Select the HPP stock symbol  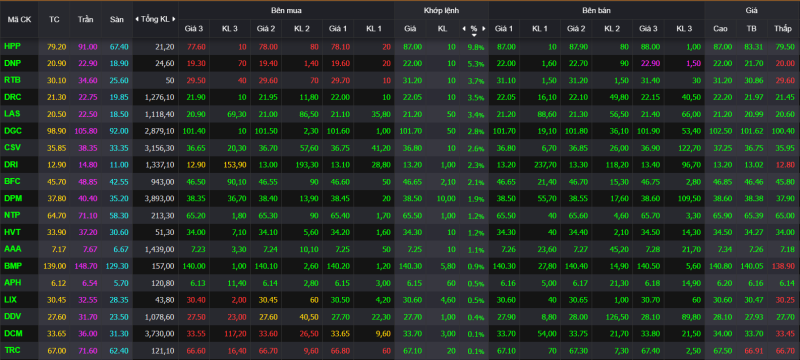click(x=12, y=46)
